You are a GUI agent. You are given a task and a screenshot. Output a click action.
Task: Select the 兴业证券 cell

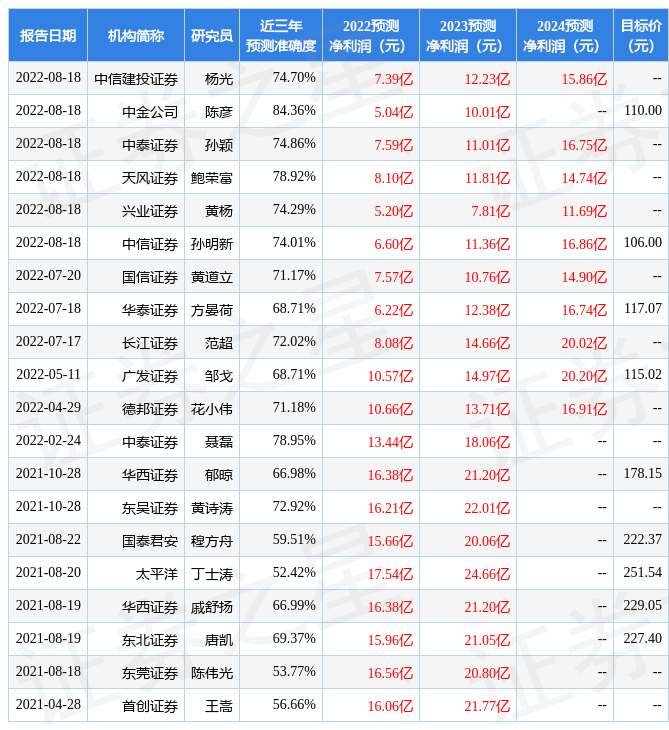point(136,211)
